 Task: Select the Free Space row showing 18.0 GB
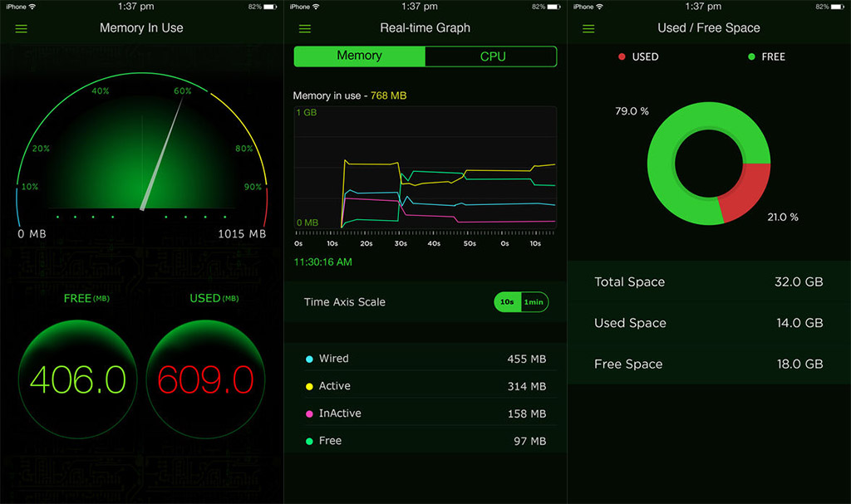(708, 364)
